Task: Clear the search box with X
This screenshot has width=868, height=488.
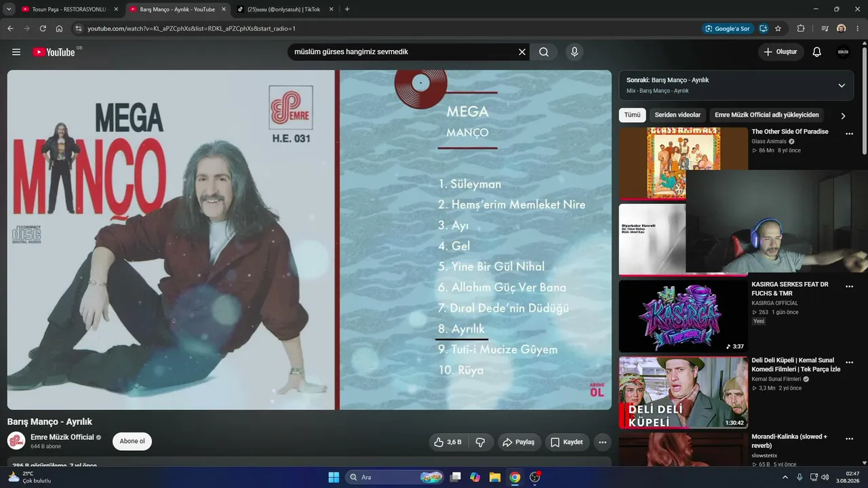Action: pos(522,52)
